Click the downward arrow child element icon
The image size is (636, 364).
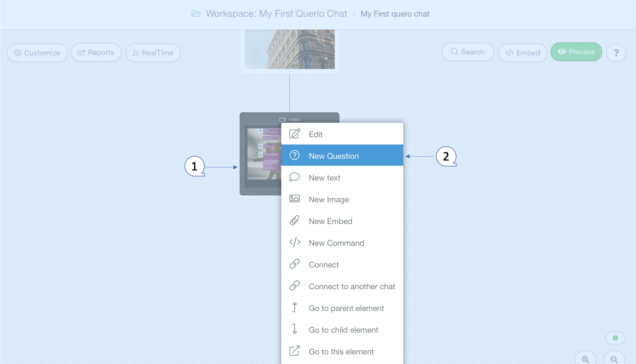[294, 329]
